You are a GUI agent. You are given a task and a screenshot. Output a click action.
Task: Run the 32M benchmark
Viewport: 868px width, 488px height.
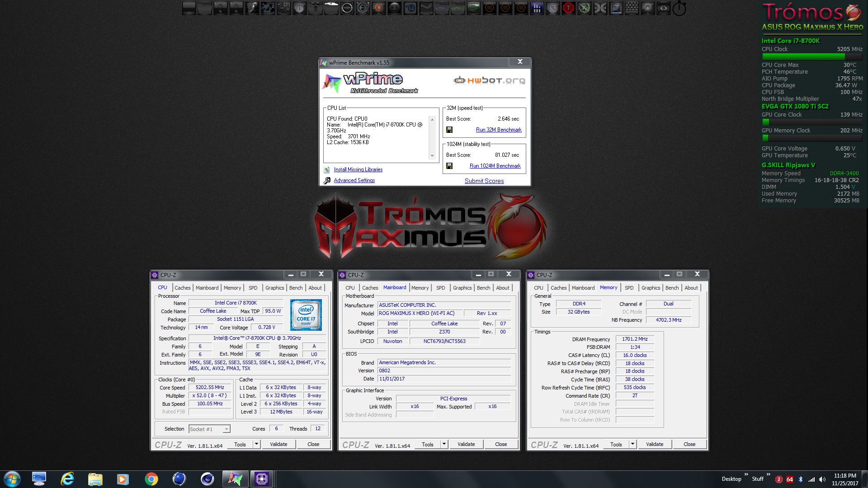pyautogui.click(x=499, y=130)
